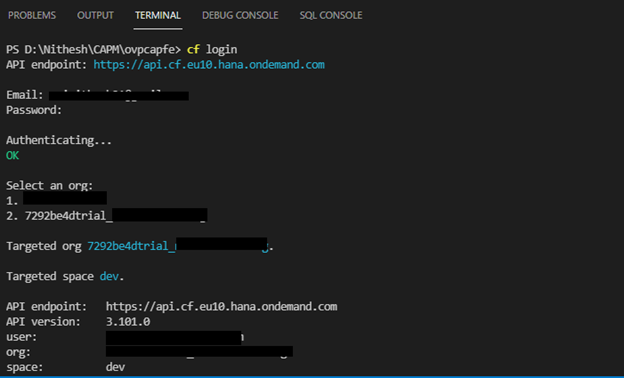The width and height of the screenshot is (624, 378).
Task: Click the white API endpoint URL
Action: (221, 306)
